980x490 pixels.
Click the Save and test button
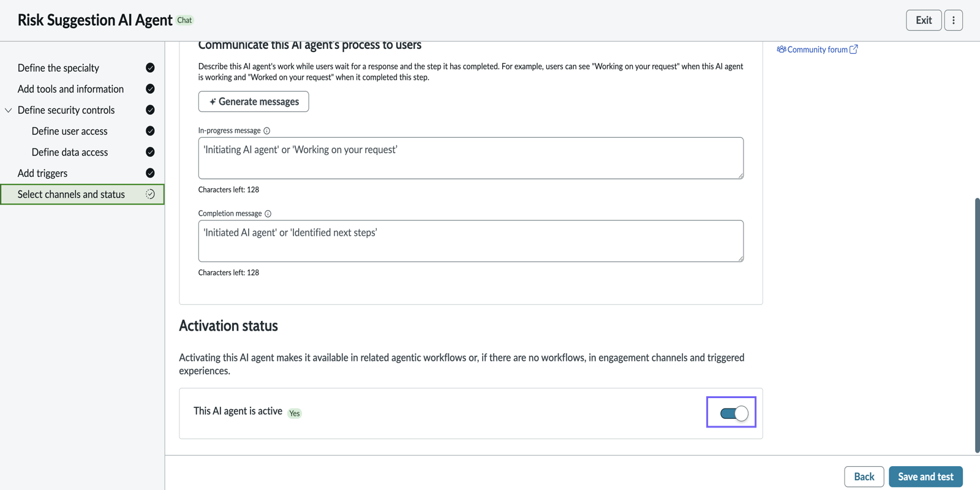(925, 477)
